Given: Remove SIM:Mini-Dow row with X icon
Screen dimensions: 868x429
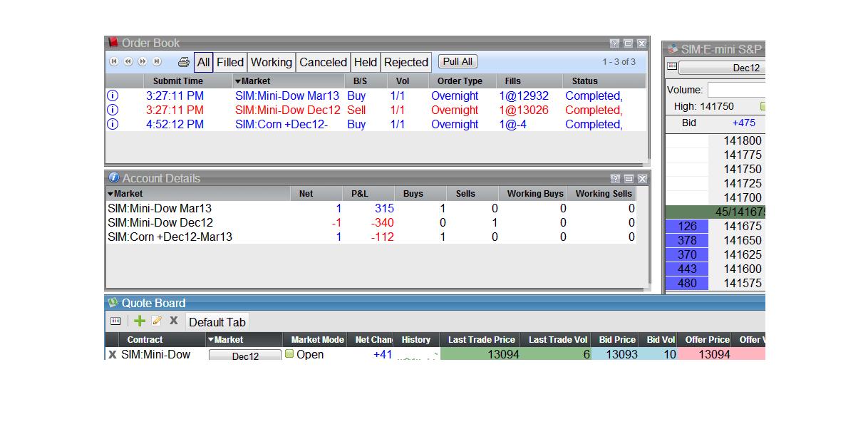Looking at the screenshot, I should click(x=113, y=355).
